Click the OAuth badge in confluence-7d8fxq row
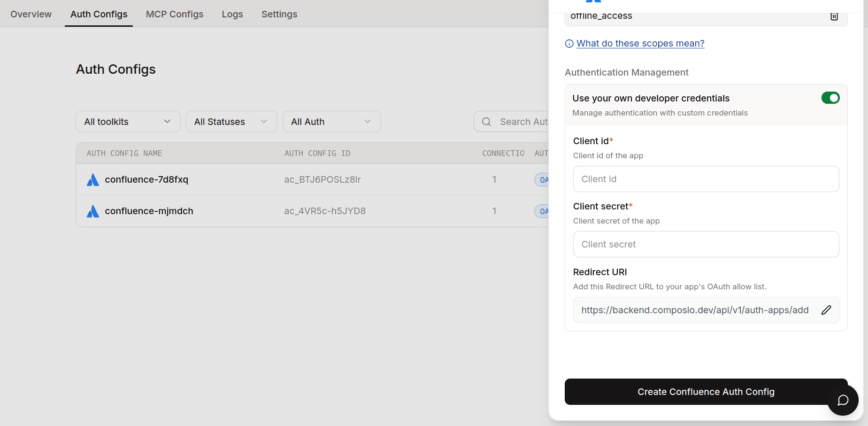Viewport: 868px width, 426px height. coord(542,180)
